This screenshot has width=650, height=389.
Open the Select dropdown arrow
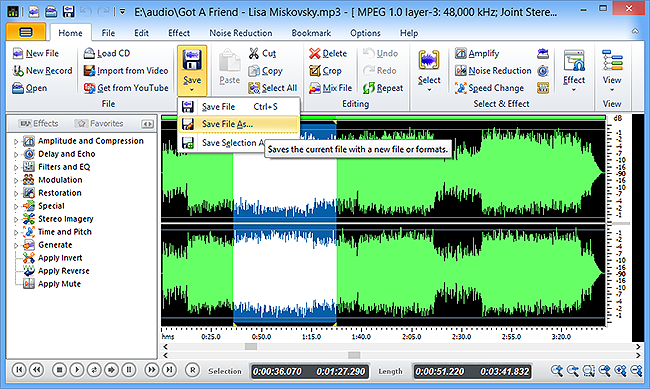429,90
